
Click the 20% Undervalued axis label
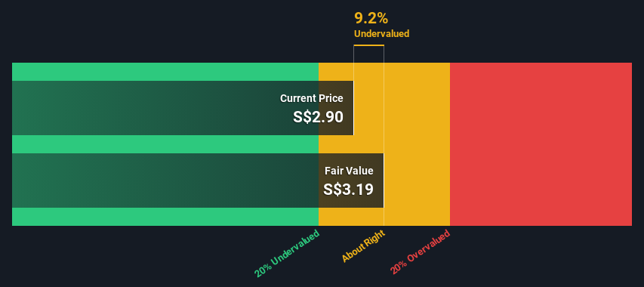287,254
